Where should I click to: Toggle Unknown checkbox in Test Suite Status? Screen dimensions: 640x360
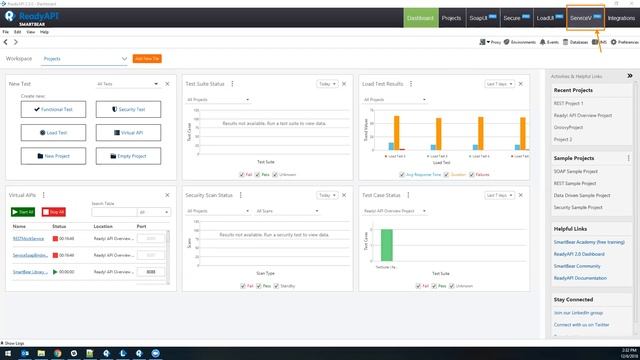[275, 175]
